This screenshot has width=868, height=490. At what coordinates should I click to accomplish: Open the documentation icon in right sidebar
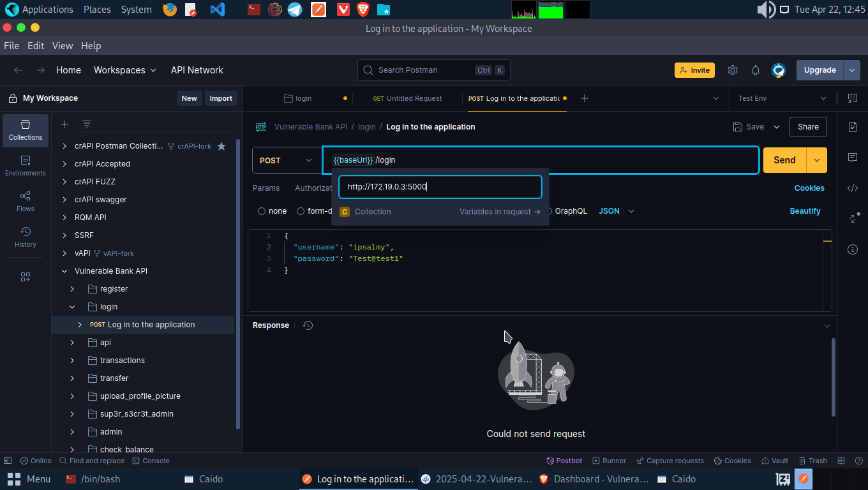tap(853, 127)
